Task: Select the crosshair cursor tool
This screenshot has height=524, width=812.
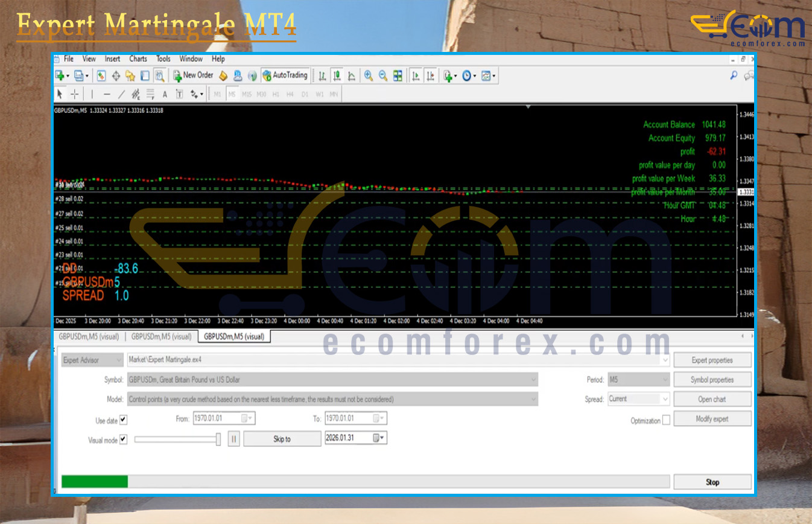Action: pyautogui.click(x=74, y=94)
